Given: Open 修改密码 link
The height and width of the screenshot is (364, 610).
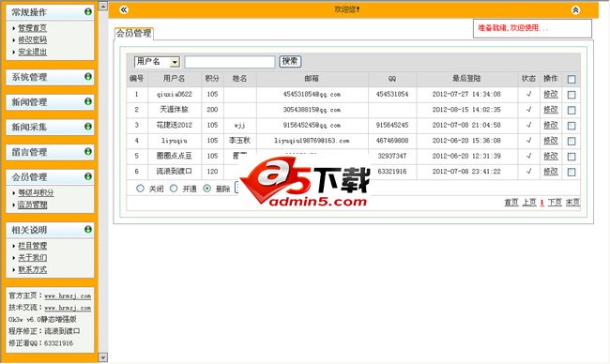Looking at the screenshot, I should click(x=32, y=39).
